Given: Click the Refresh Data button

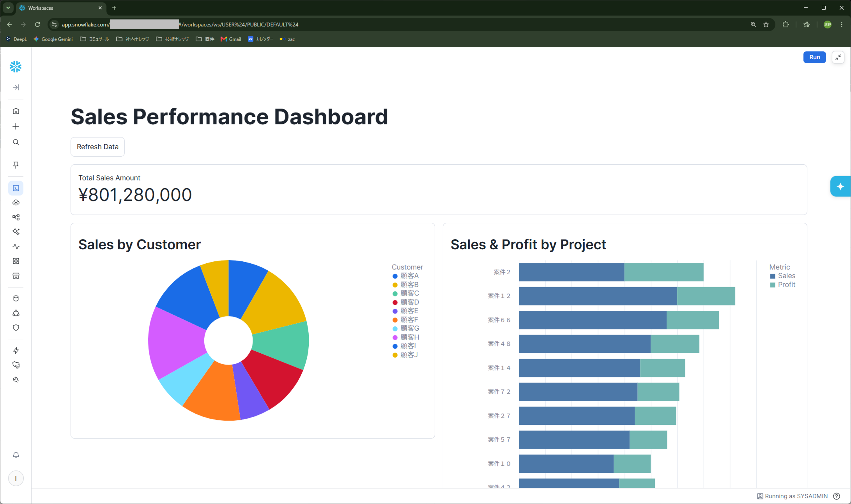Looking at the screenshot, I should [x=98, y=147].
